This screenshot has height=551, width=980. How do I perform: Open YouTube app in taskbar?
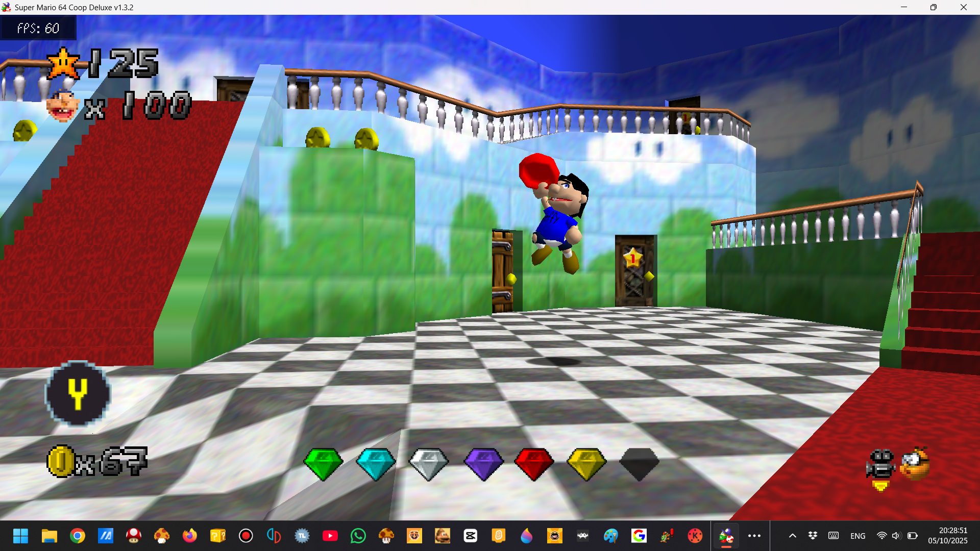(330, 536)
